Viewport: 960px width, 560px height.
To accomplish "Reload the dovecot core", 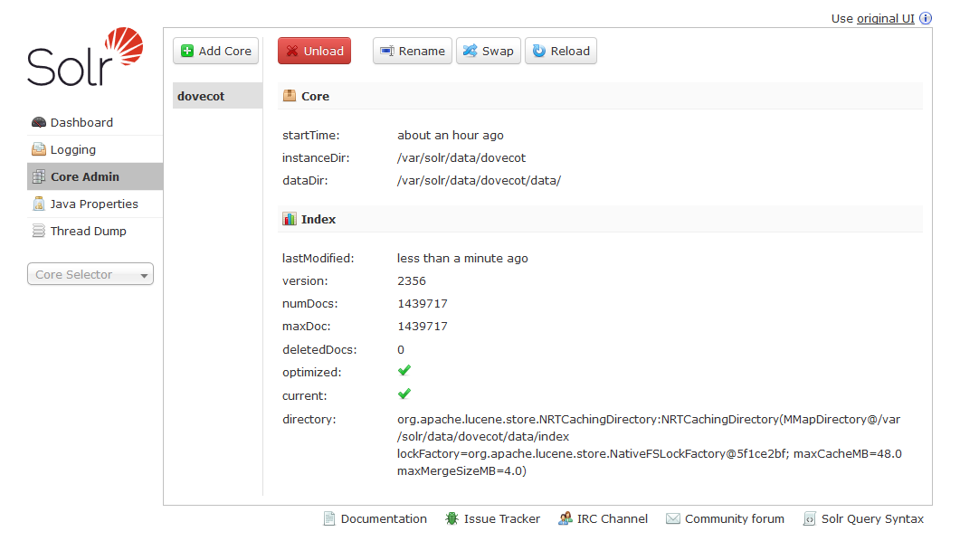I will [x=560, y=52].
